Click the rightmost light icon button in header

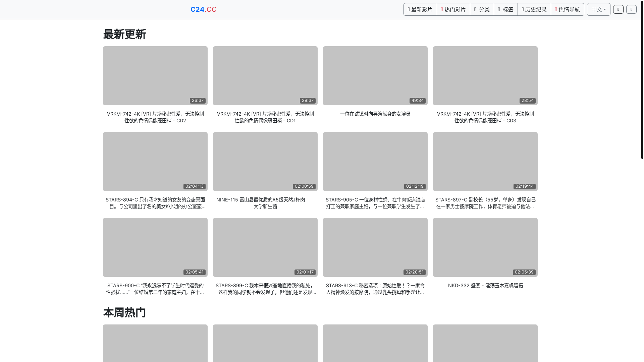coord(631,9)
